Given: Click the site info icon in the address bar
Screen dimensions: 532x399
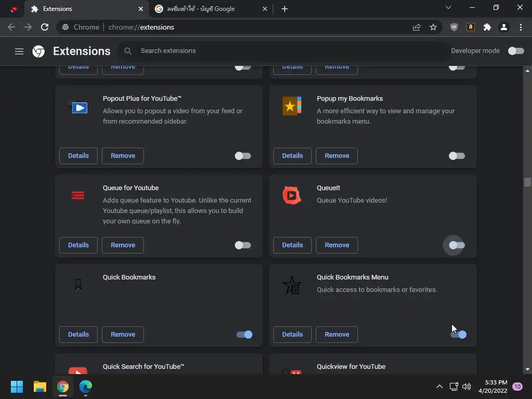Looking at the screenshot, I should (x=65, y=27).
